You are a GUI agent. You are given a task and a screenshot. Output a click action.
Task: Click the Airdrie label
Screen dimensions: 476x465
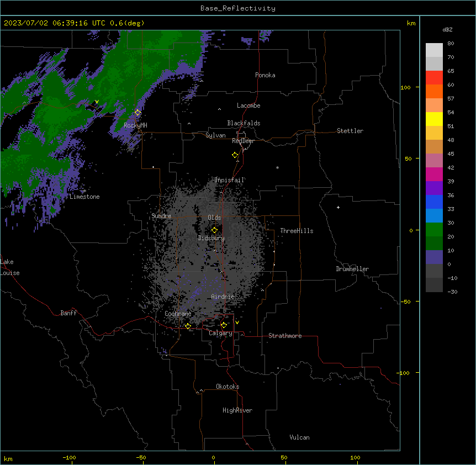pos(223,297)
